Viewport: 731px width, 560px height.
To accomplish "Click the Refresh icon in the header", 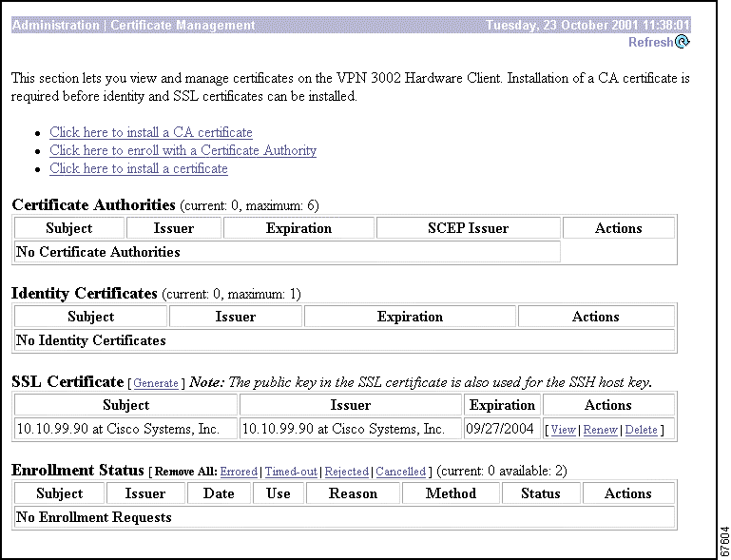I will point(683,42).
